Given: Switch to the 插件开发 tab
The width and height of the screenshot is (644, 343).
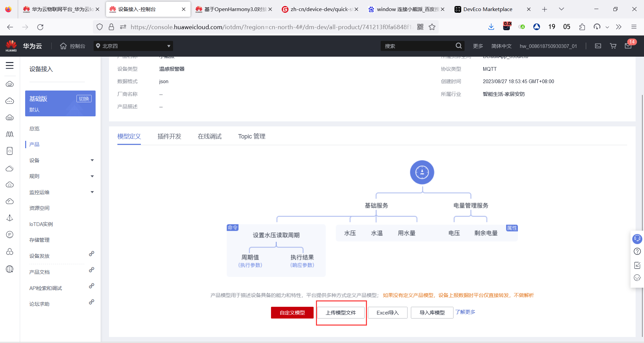Looking at the screenshot, I should click(x=169, y=136).
